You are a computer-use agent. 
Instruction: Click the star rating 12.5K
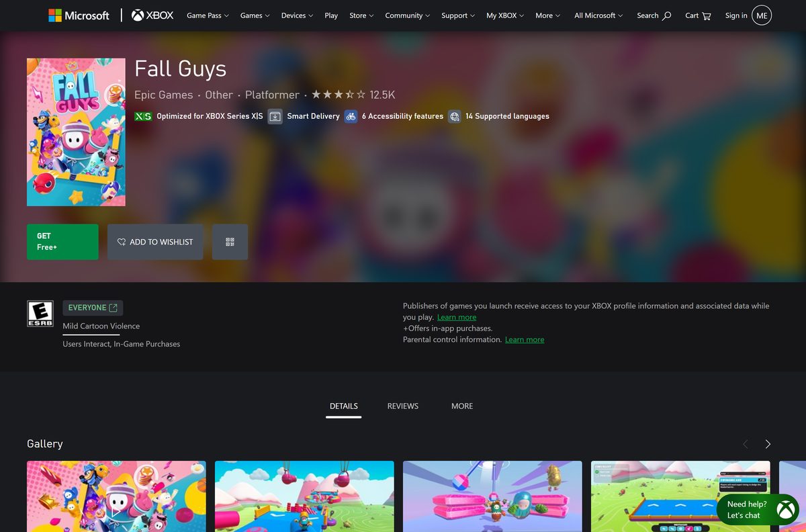point(353,95)
